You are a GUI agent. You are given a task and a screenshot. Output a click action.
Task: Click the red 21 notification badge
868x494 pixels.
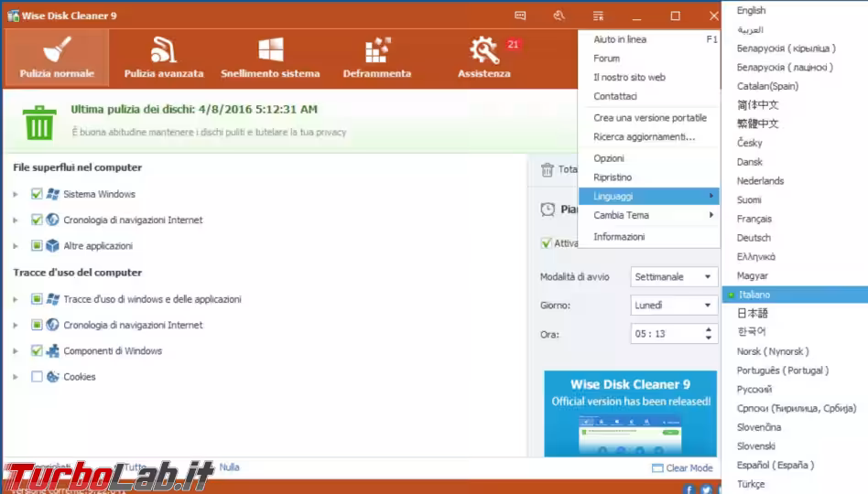click(x=513, y=44)
